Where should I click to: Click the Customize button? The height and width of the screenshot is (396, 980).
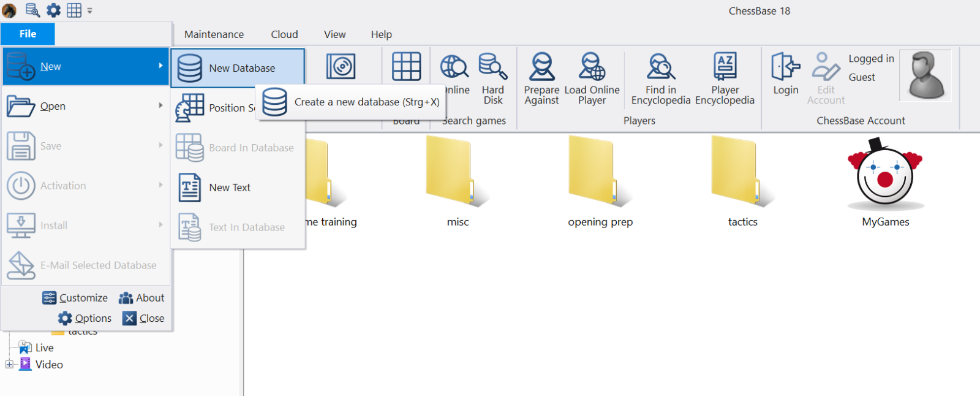[x=75, y=298]
